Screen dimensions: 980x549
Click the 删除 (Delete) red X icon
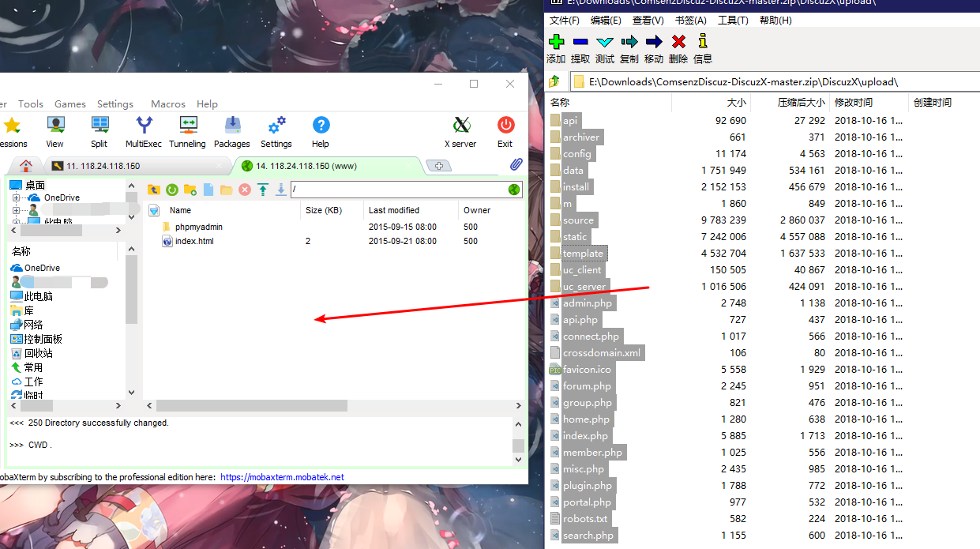tap(678, 42)
